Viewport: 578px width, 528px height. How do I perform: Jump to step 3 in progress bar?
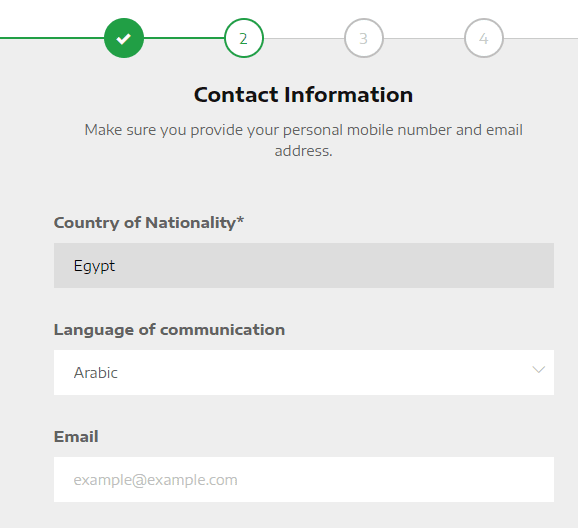point(364,38)
